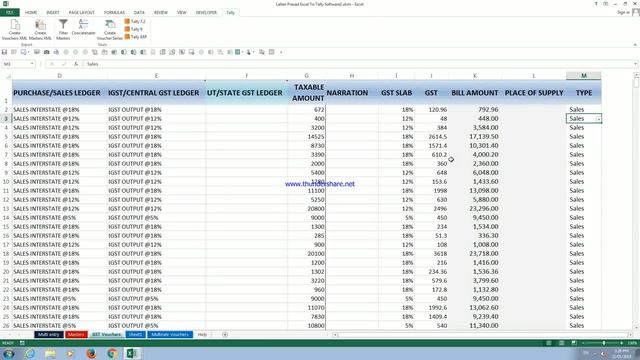Select the Tally 9 option
This screenshot has width=640, height=360.
point(134,29)
